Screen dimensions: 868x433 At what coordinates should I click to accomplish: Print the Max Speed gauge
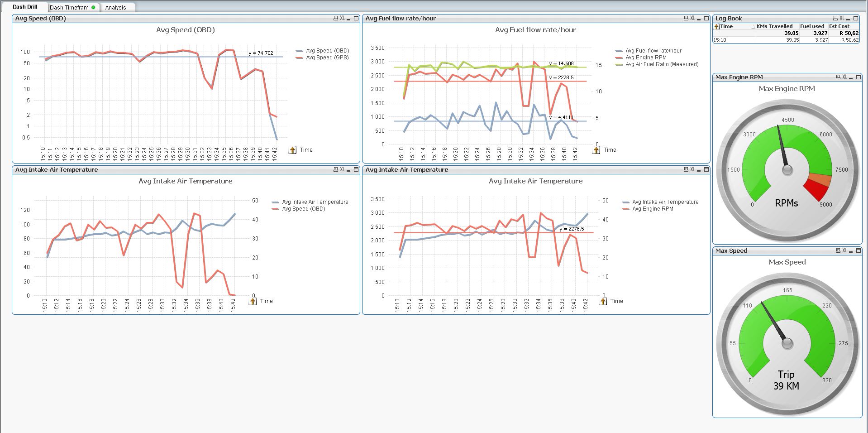pos(838,250)
